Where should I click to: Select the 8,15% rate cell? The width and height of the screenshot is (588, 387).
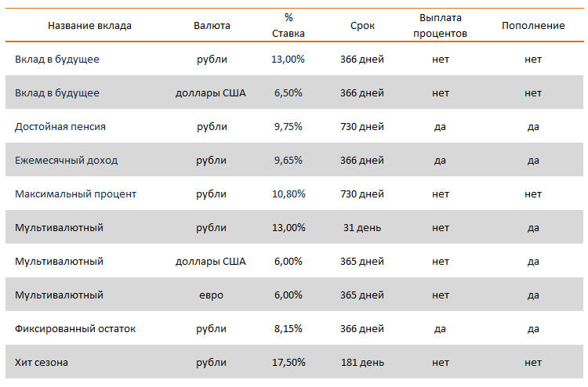point(289,329)
